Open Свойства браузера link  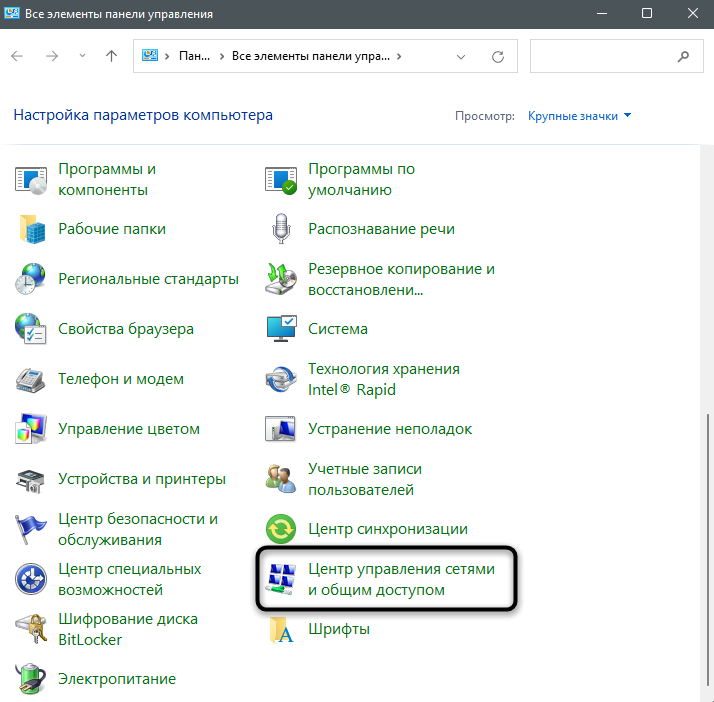coord(126,329)
